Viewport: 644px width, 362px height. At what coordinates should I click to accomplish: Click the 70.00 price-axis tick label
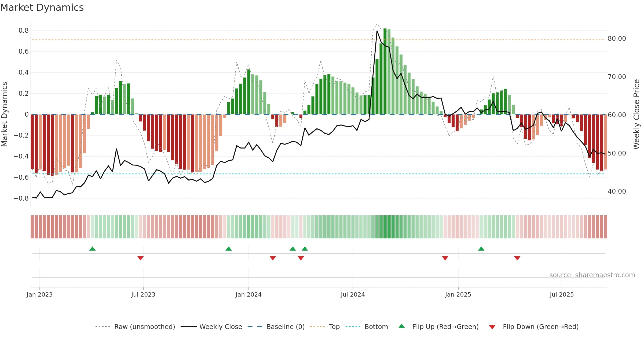(617, 77)
